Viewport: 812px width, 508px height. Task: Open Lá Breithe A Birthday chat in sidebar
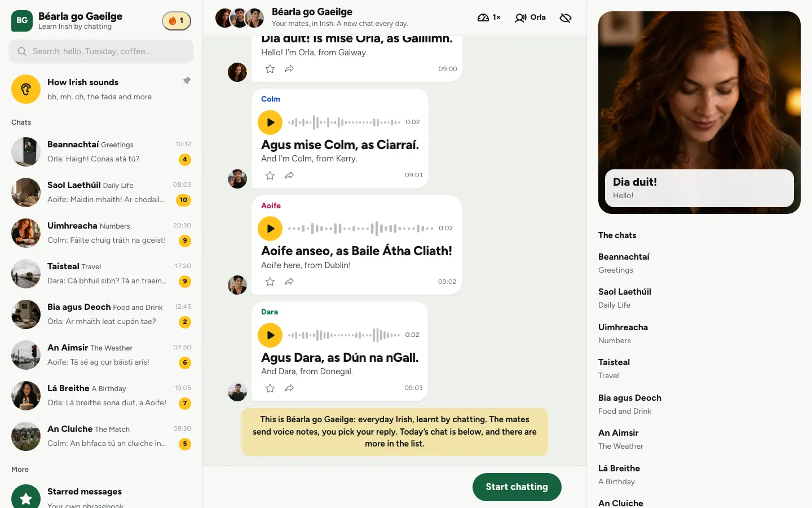(101, 395)
